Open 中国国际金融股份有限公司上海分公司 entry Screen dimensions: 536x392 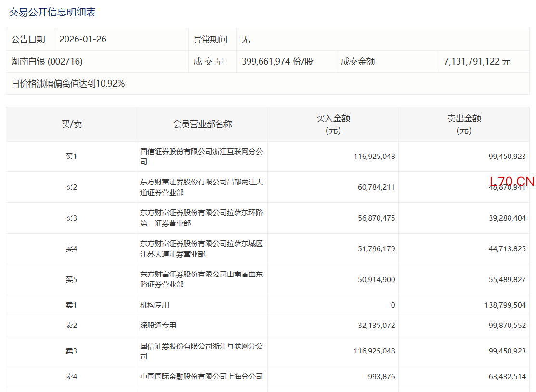201,377
